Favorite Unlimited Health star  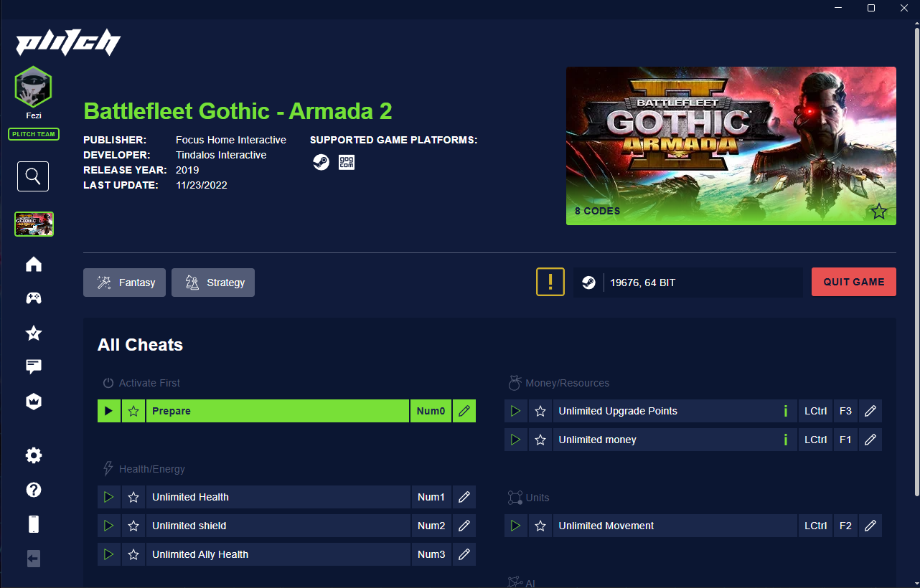point(133,497)
